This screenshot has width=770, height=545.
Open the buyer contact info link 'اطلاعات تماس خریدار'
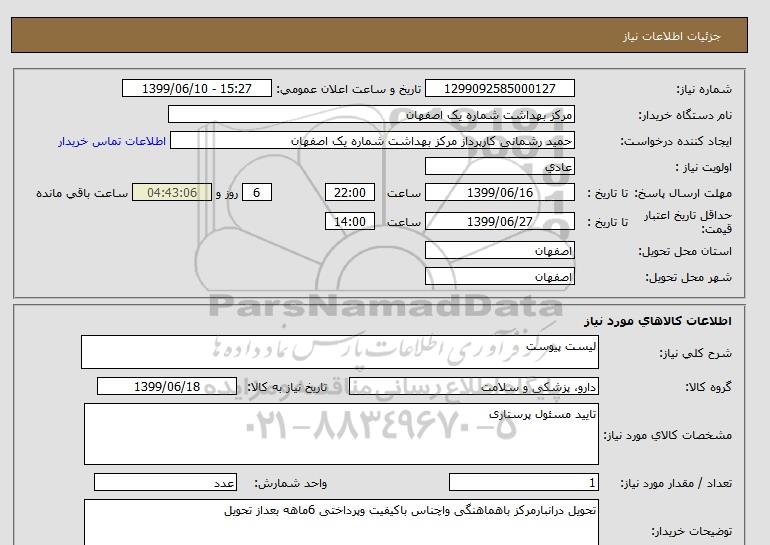tap(112, 141)
